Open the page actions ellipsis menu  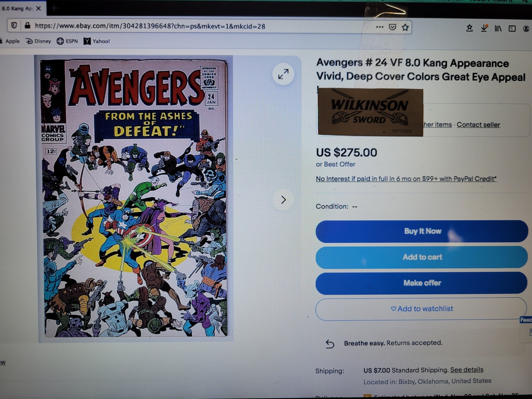[x=380, y=27]
